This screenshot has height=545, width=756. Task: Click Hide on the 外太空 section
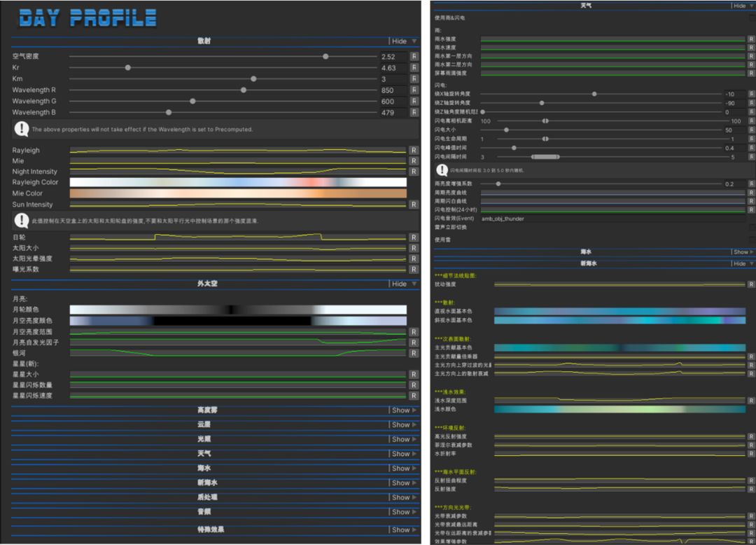[x=403, y=284]
